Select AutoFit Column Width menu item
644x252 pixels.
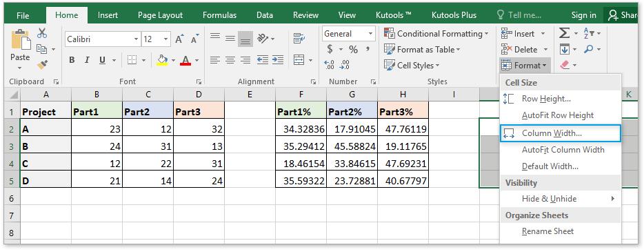[x=560, y=150]
